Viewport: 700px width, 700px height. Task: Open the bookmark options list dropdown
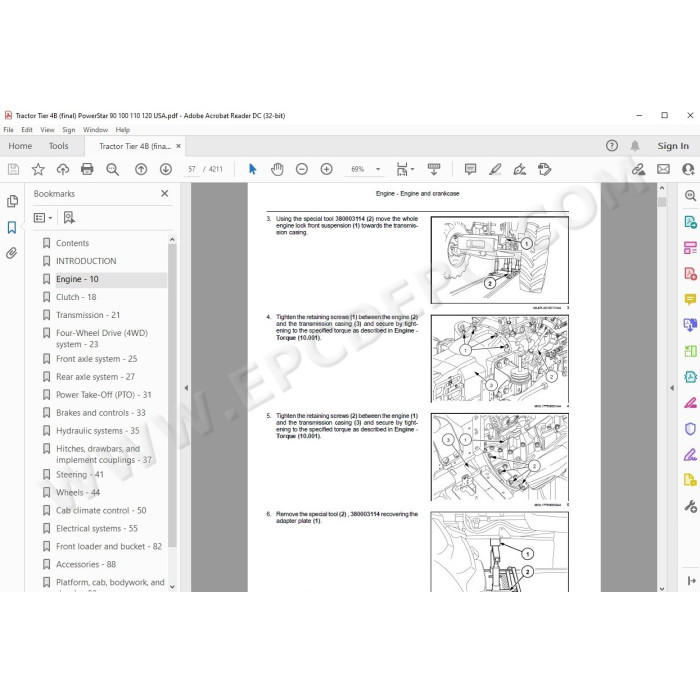(43, 218)
